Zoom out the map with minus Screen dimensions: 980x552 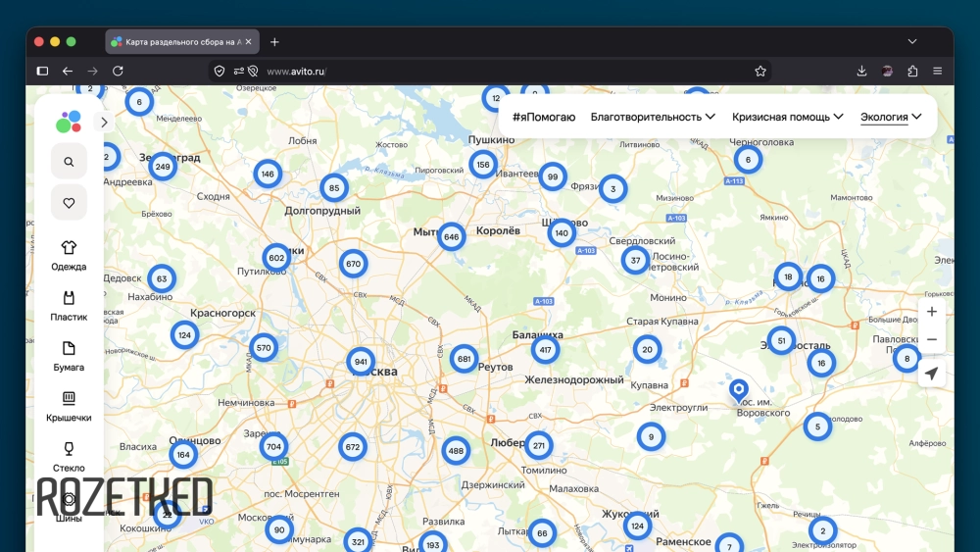(x=931, y=339)
